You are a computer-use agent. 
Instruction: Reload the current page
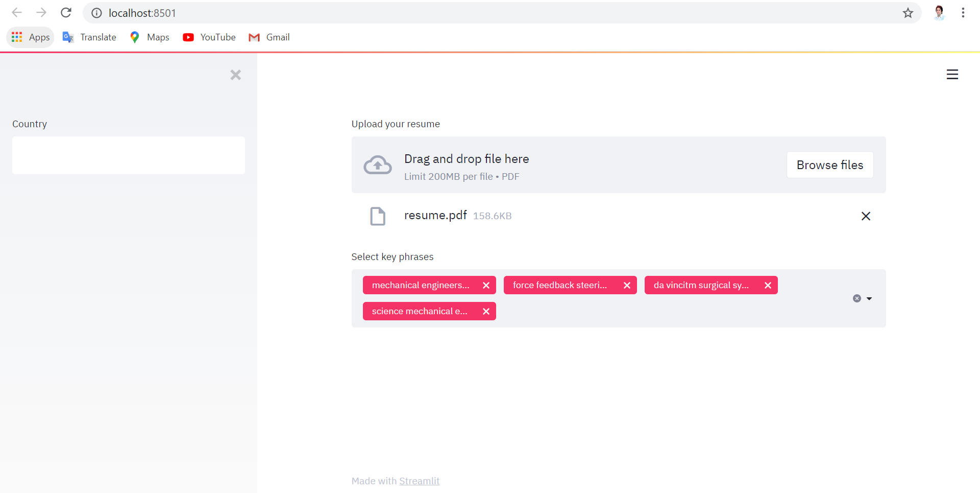tap(66, 13)
